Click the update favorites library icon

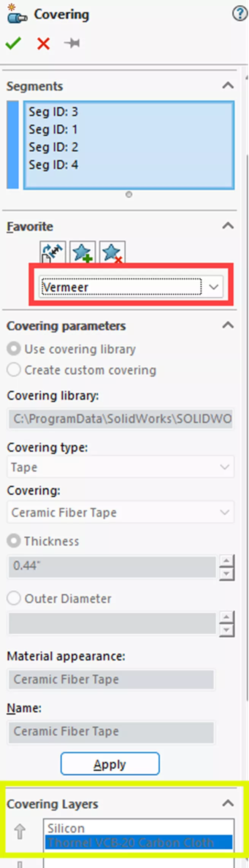point(52,251)
